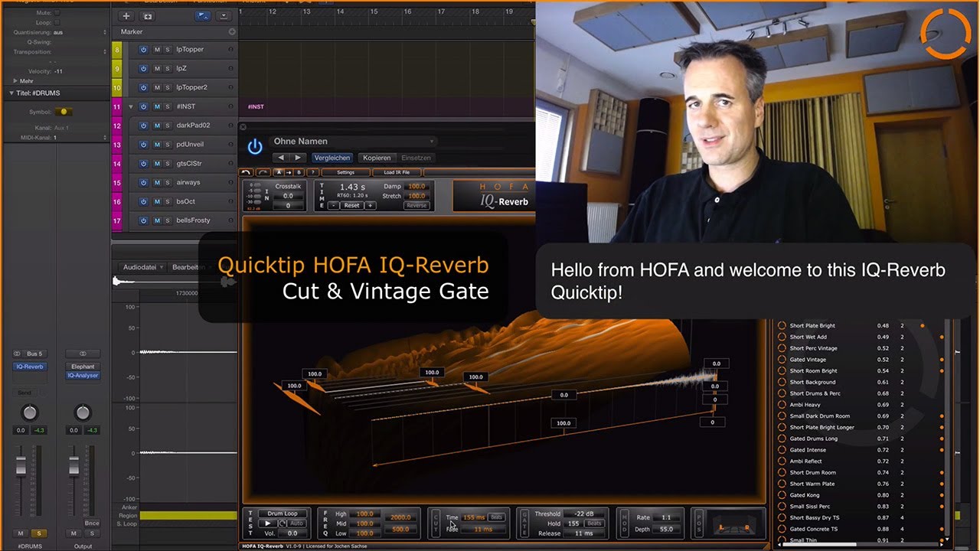This screenshot has width=980, height=551.
Task: Click the undo arrow in IQ-Reverb
Action: pyautogui.click(x=247, y=172)
